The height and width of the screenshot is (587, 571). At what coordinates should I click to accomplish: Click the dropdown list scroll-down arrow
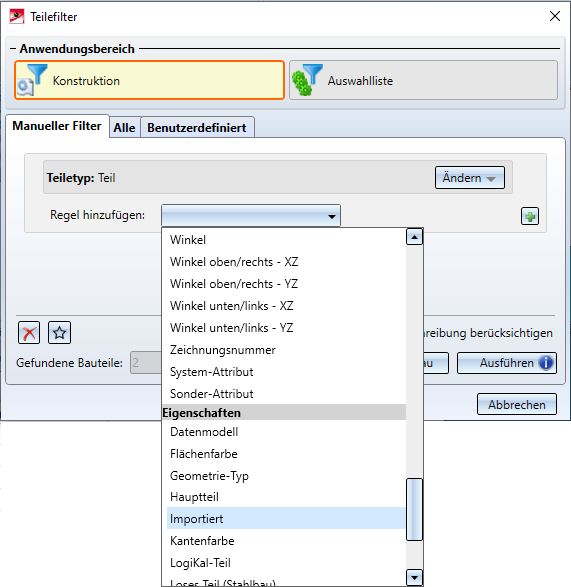(414, 578)
